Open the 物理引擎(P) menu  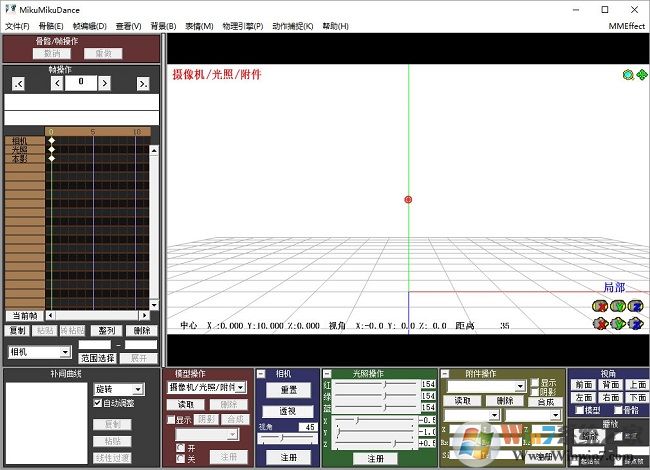coord(242,26)
